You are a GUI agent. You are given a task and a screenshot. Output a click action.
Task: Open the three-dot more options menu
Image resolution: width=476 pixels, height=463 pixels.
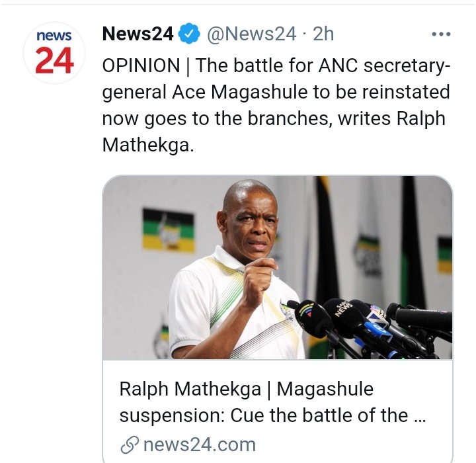click(x=440, y=34)
